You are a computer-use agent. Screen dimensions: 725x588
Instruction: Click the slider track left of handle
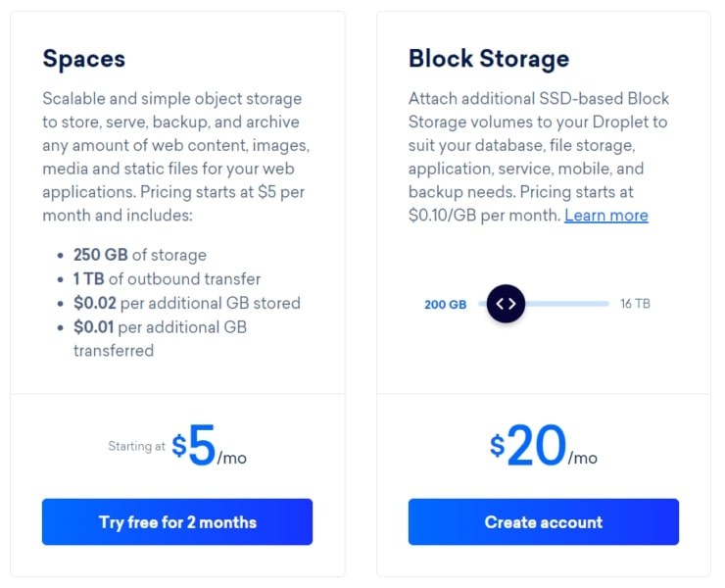pos(483,304)
